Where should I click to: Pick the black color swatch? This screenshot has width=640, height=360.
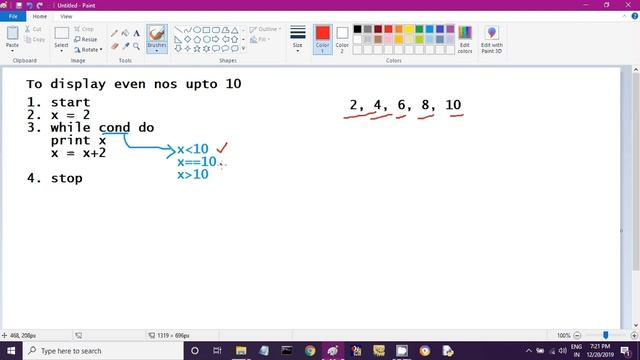(x=358, y=29)
